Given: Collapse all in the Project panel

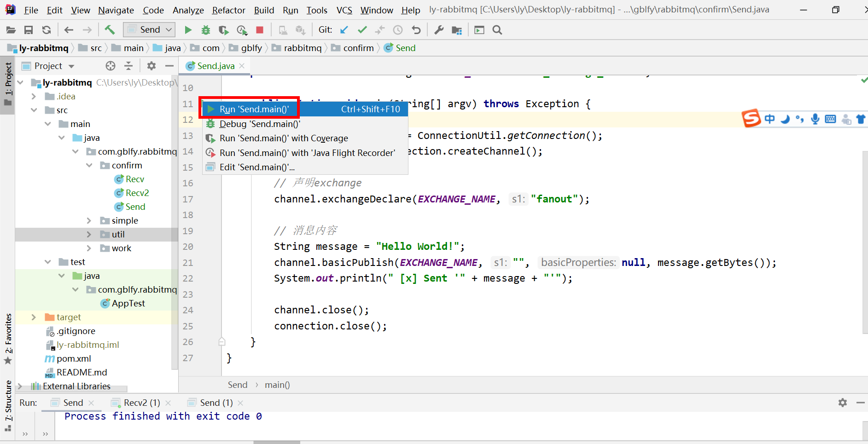Looking at the screenshot, I should (128, 66).
